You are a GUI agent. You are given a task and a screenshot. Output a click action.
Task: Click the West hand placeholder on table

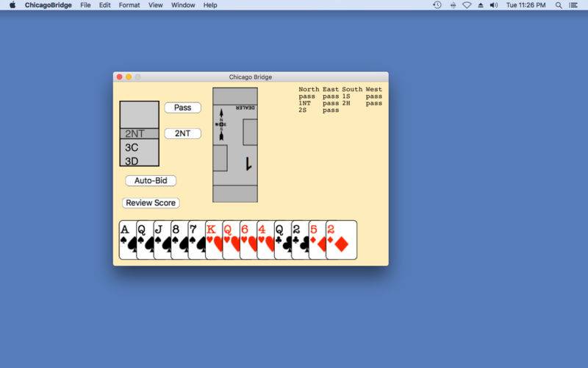click(220, 158)
